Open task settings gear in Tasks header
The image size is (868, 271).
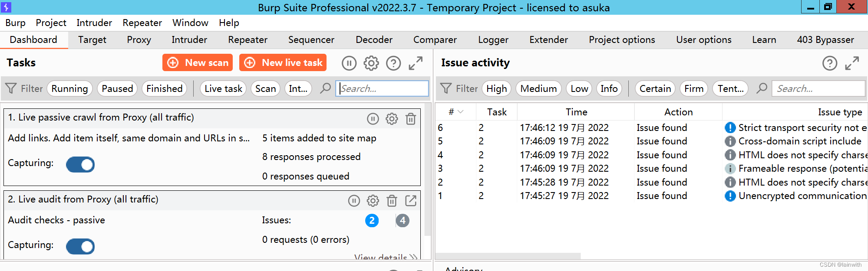(371, 63)
